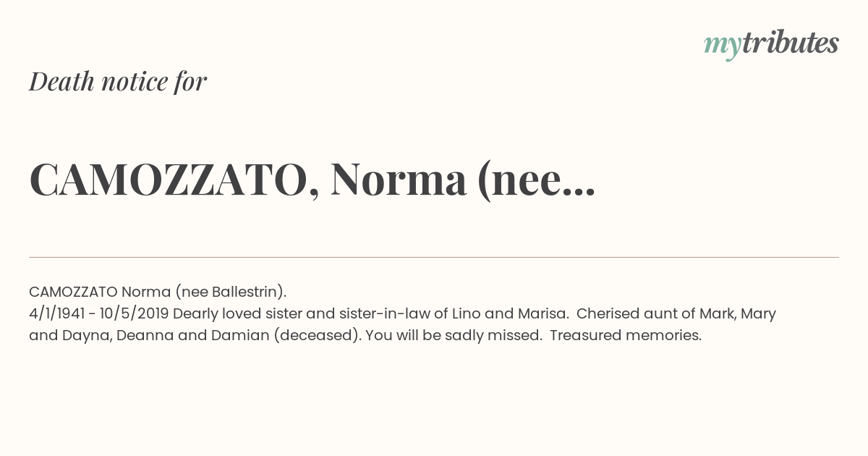Click the date range 4/1/1941 - 10/5/2019
The width and height of the screenshot is (868, 456).
[x=99, y=313]
